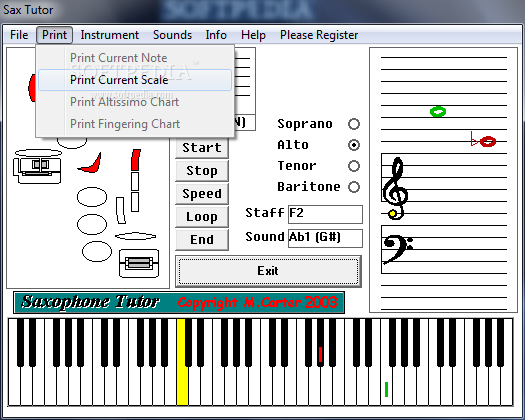Select the Soprano radio button
Image resolution: width=525 pixels, height=420 pixels.
click(354, 124)
